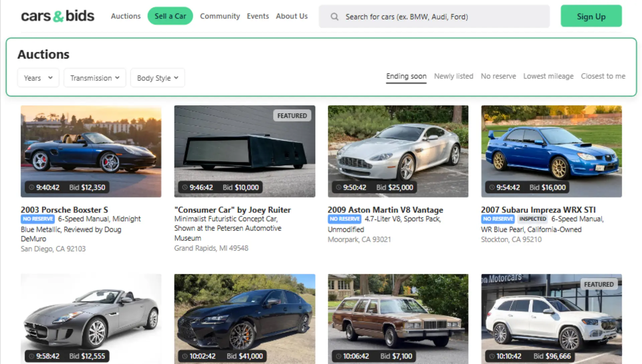Click the INSPECTED badge on Subaru listing
Image resolution: width=642 pixels, height=364 pixels.
533,219
